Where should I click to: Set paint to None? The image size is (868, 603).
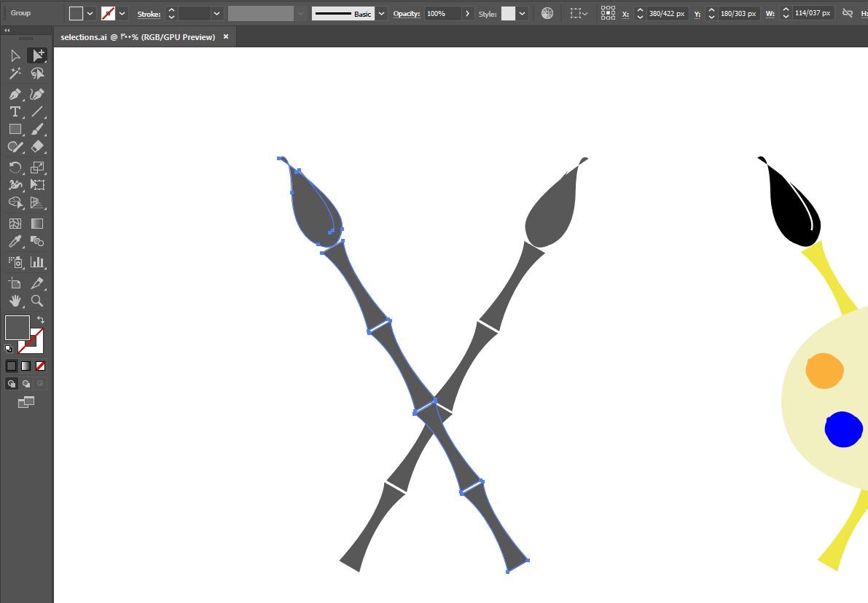click(40, 366)
